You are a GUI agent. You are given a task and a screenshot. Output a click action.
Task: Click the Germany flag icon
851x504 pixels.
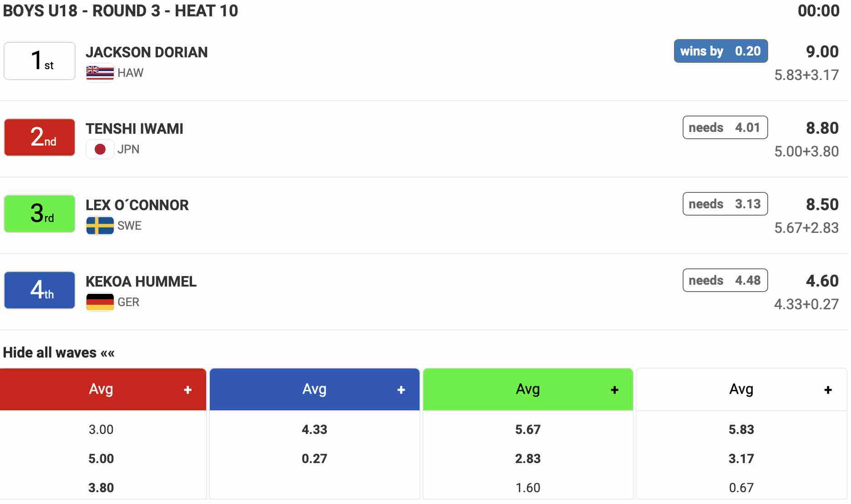(100, 302)
